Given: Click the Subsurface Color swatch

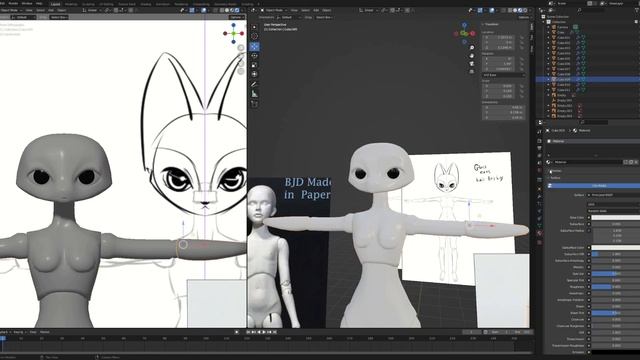Looking at the screenshot, I should click(616, 247).
